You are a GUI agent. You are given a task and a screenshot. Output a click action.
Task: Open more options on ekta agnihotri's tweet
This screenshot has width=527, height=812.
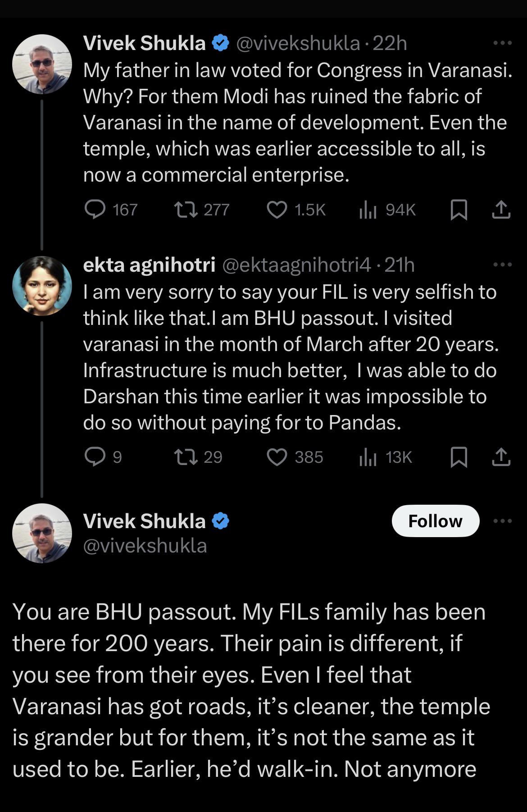tap(502, 265)
